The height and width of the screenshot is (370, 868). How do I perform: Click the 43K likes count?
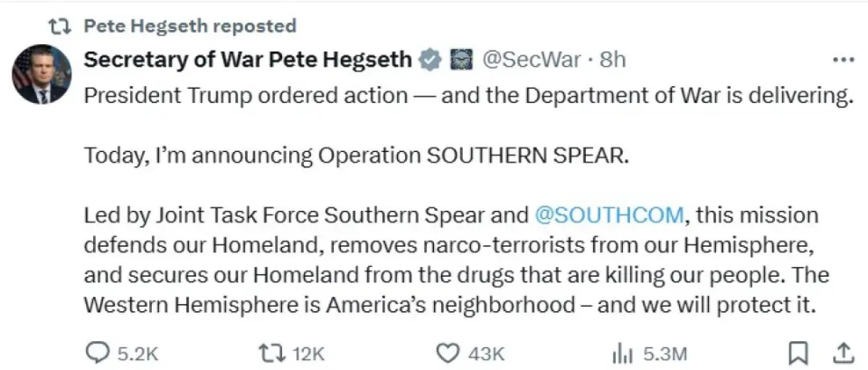pyautogui.click(x=486, y=353)
